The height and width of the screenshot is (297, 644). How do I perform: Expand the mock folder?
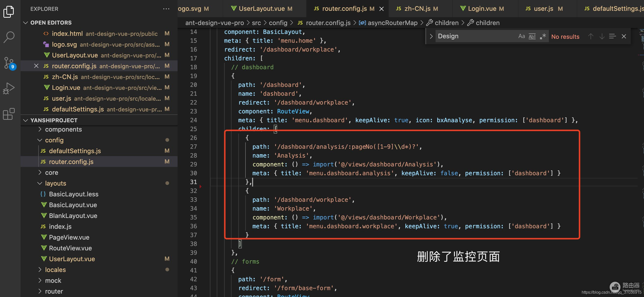tap(99, 280)
